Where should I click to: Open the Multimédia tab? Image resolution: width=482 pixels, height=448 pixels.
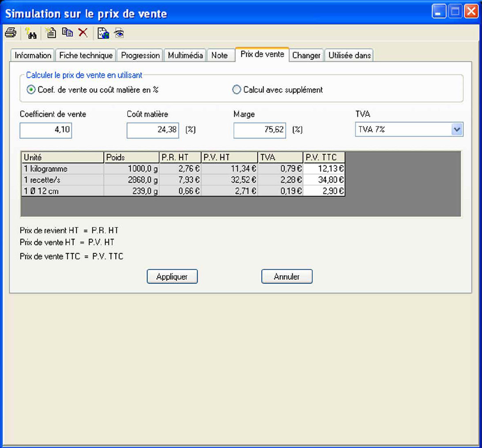click(185, 55)
